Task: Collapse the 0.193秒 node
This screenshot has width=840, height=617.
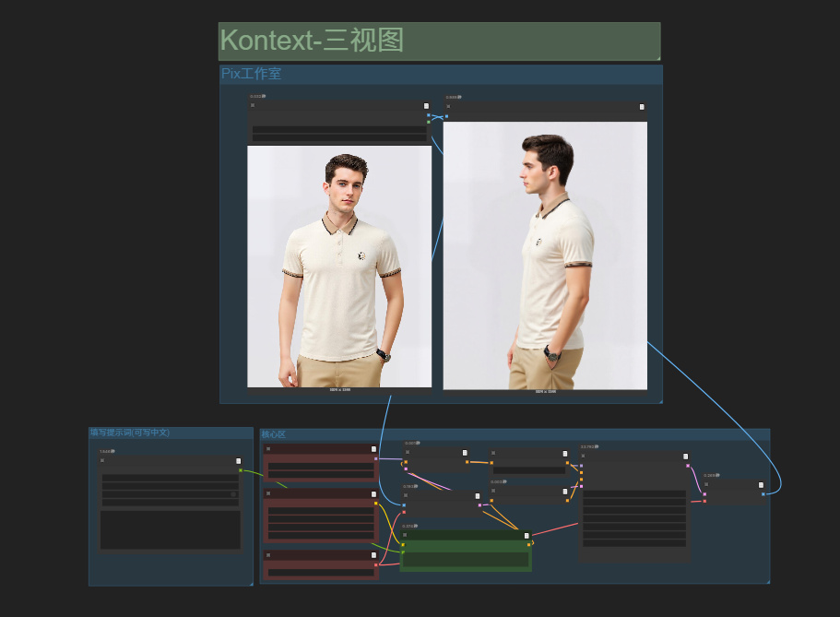Action: tap(406, 496)
